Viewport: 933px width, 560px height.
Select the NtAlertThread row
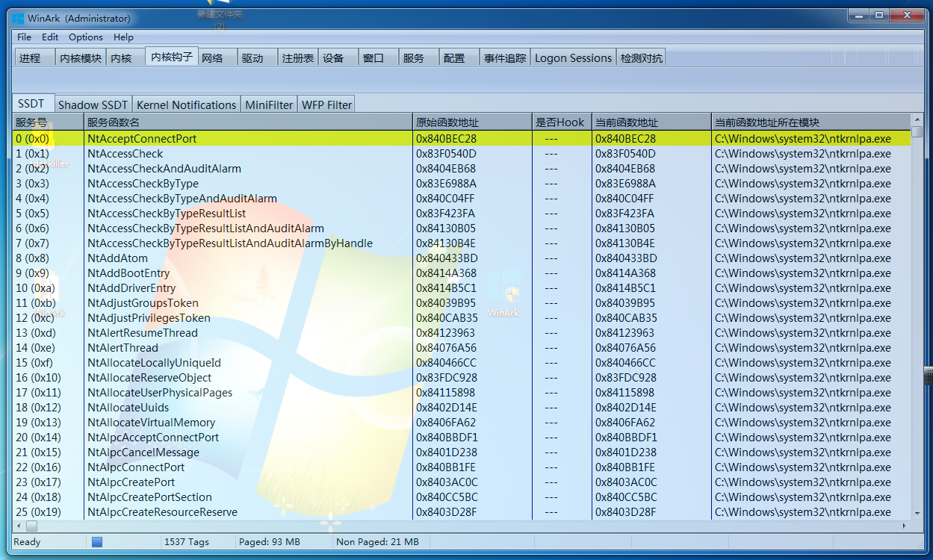point(462,347)
